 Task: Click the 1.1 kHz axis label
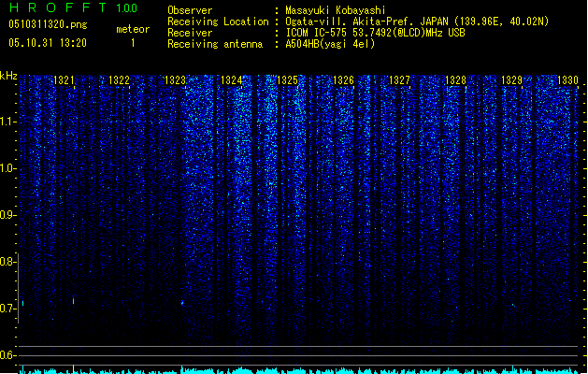click(x=7, y=122)
